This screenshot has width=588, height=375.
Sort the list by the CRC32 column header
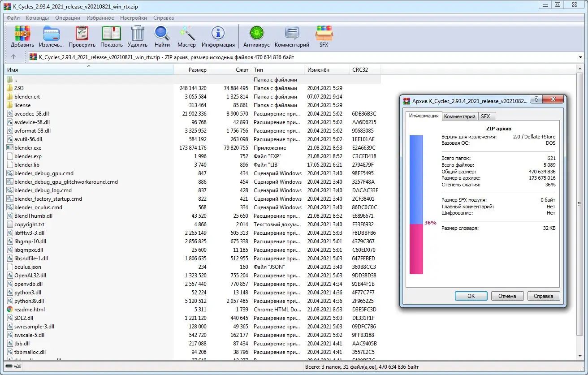(365, 70)
